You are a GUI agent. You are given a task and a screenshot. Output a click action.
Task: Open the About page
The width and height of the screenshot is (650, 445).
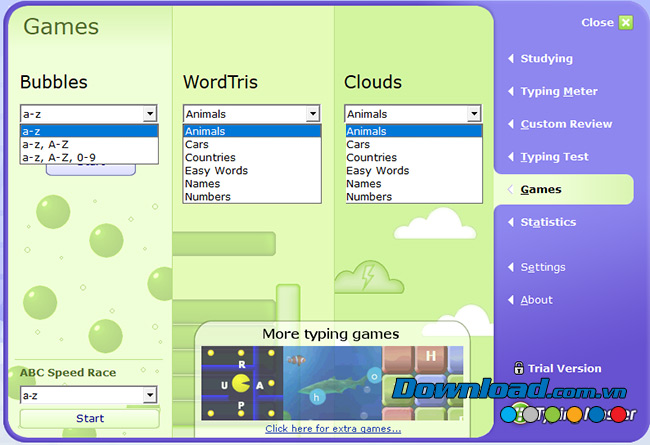(x=536, y=300)
